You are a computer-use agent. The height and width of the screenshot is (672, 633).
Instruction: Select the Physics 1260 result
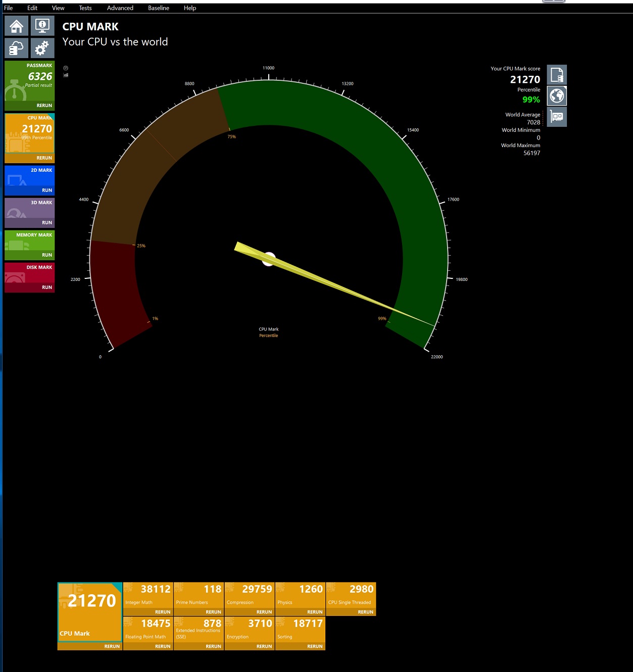pos(300,595)
